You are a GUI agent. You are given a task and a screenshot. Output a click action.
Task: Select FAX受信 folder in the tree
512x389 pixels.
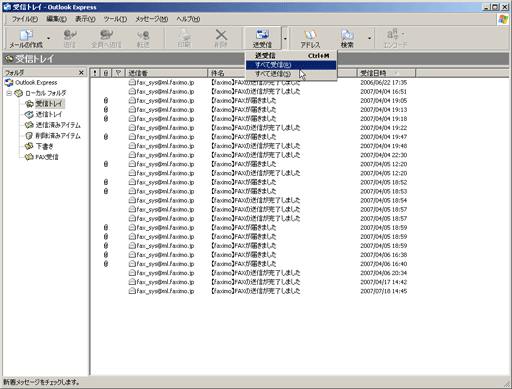(42, 157)
